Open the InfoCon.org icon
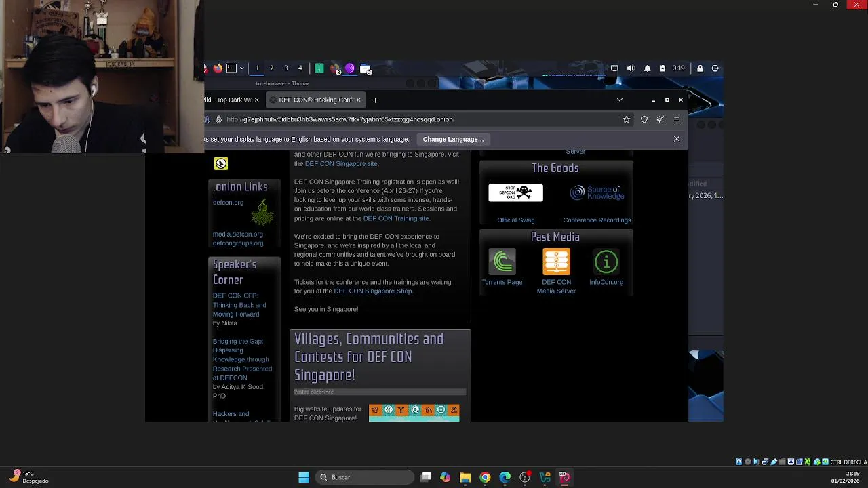The height and width of the screenshot is (488, 868). (x=606, y=262)
